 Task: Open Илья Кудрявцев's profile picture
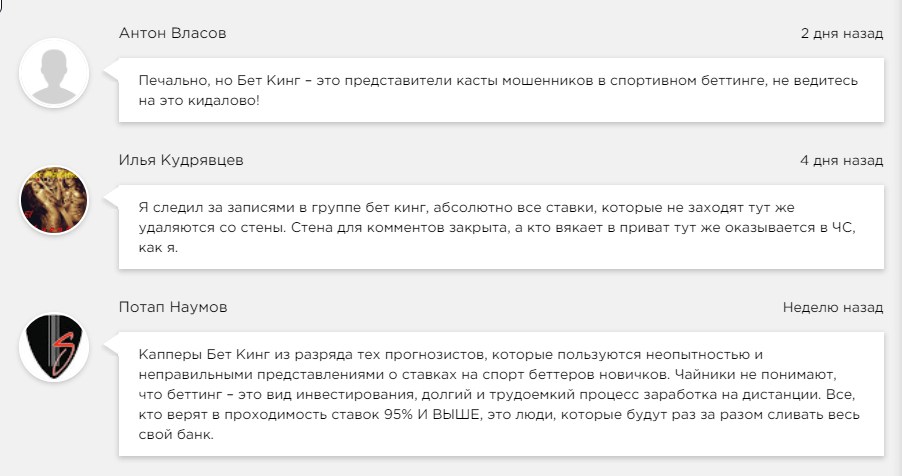pyautogui.click(x=55, y=200)
